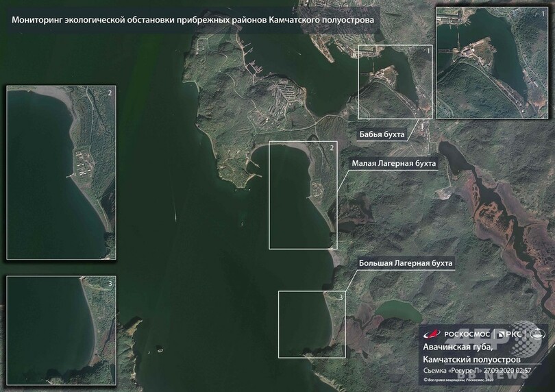
Task: Click the round satellite emblem logo
Action: point(538,334)
